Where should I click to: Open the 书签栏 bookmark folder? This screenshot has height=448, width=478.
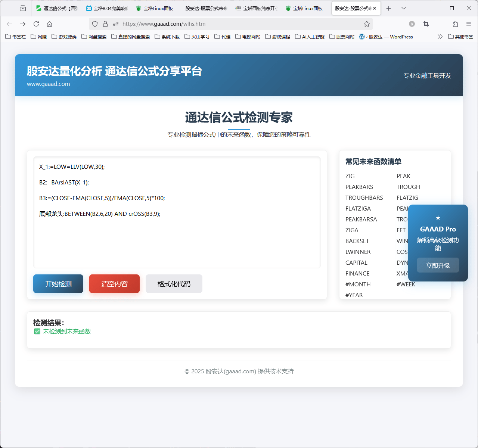coord(16,37)
